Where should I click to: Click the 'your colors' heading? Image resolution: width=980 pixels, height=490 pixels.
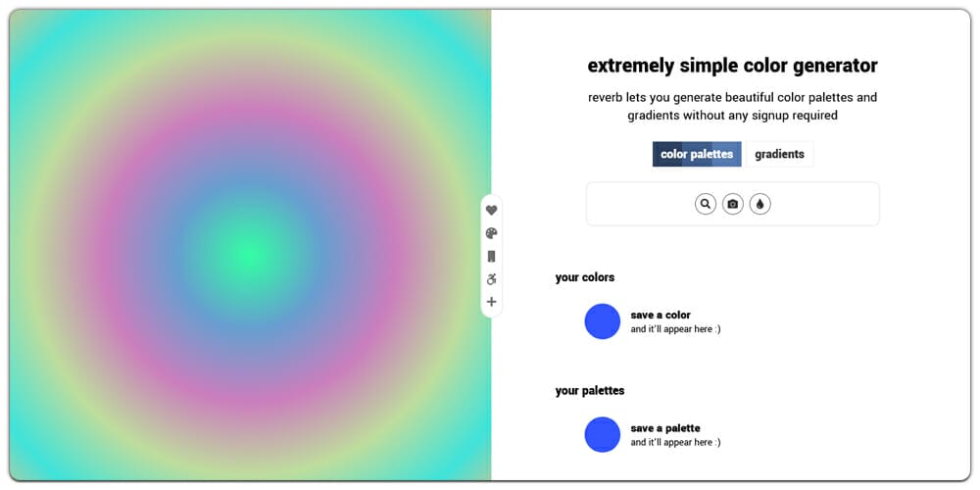click(585, 277)
